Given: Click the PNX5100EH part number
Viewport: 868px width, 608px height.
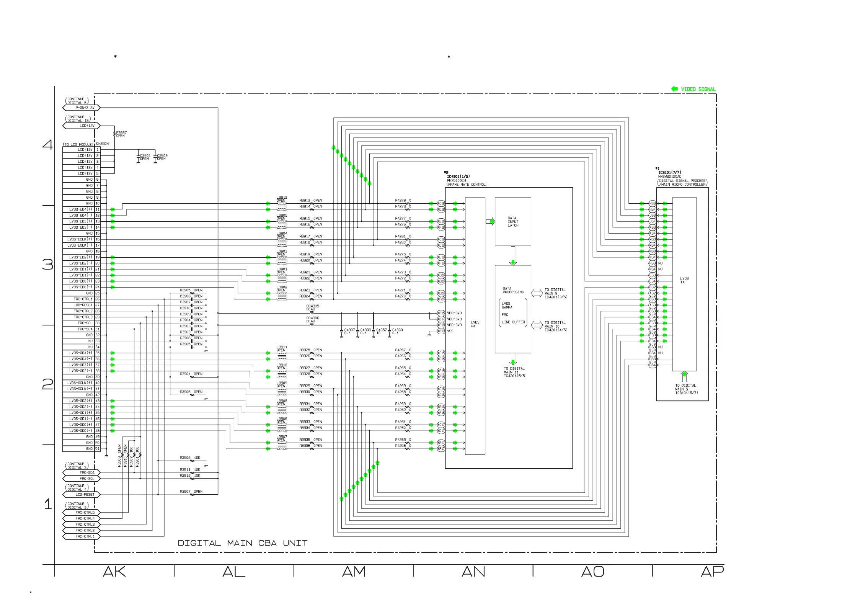Looking at the screenshot, I should [x=457, y=180].
